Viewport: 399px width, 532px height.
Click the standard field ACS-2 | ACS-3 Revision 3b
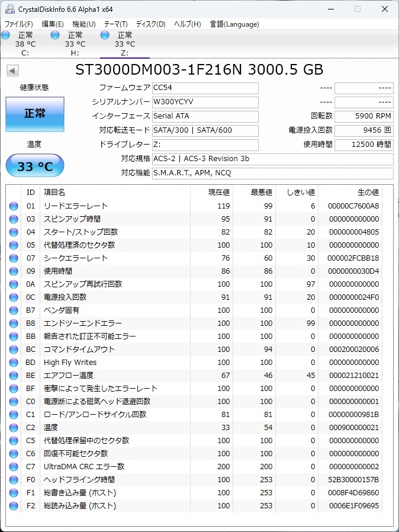pyautogui.click(x=272, y=159)
